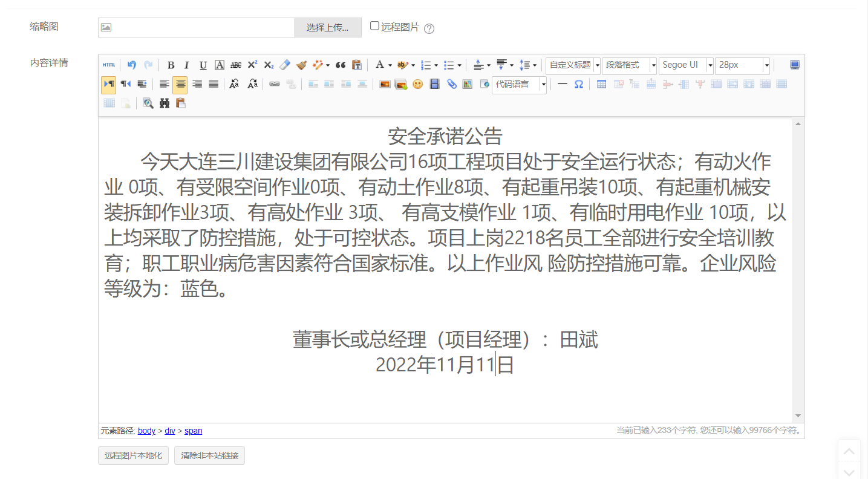Toggle bold formatting

click(171, 65)
